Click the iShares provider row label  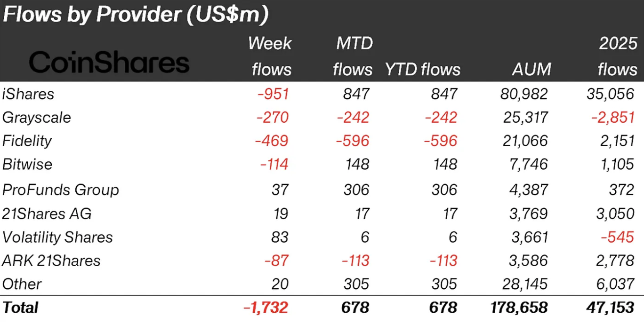28,94
